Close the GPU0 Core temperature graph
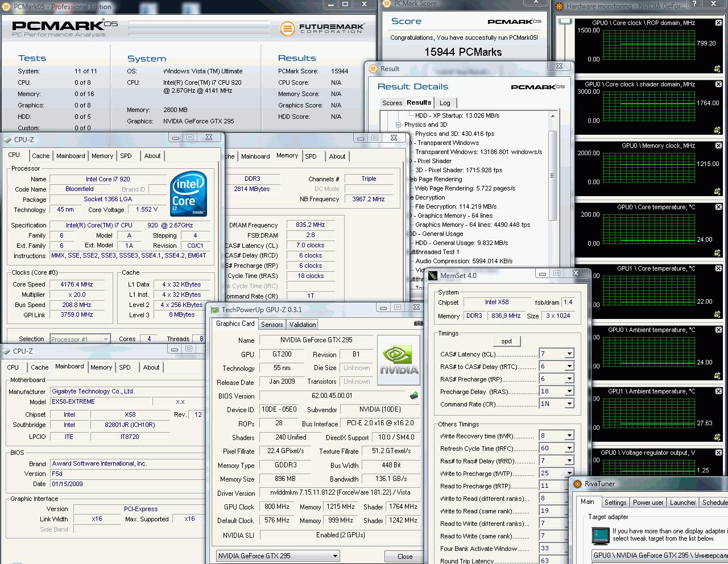Image resolution: width=728 pixels, height=564 pixels. click(x=718, y=208)
